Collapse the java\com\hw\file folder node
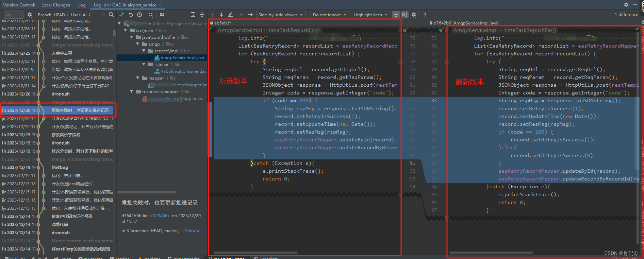The width and height of the screenshot is (644, 259). [132, 37]
